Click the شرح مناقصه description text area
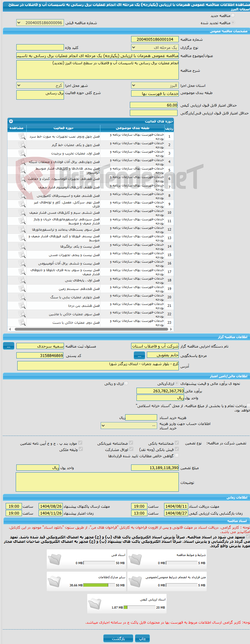 point(97,70)
